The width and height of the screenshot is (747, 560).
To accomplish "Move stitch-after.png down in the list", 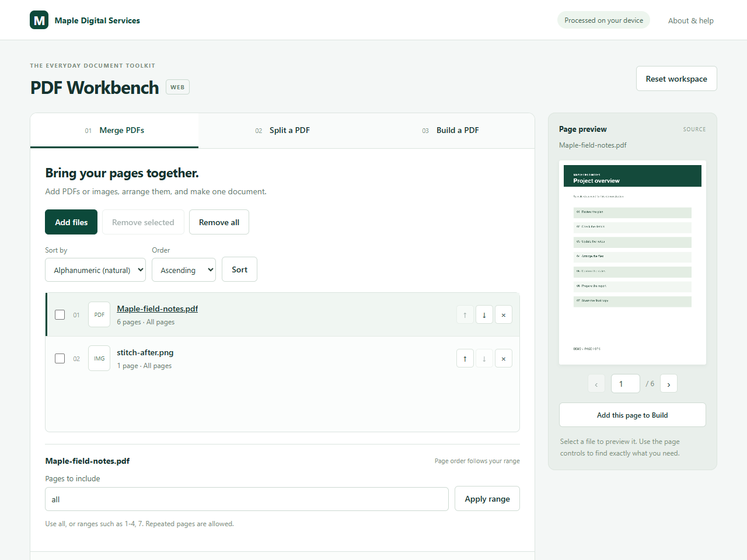I will tap(484, 359).
